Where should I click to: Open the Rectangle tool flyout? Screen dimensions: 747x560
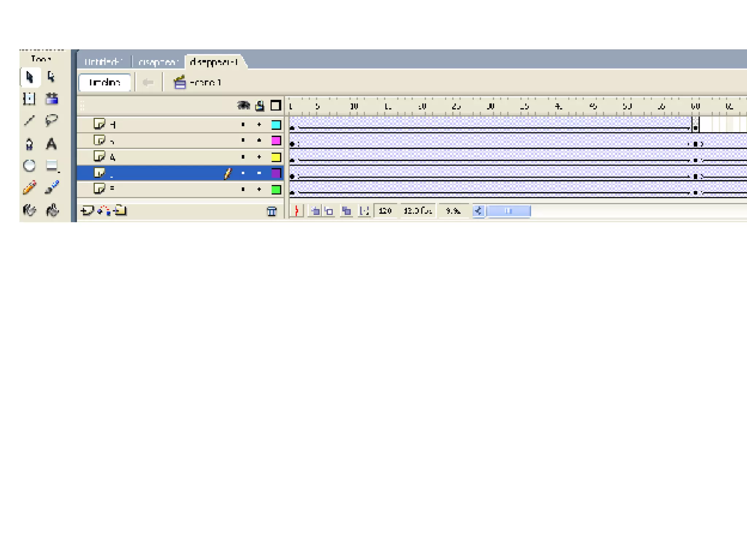click(x=52, y=166)
